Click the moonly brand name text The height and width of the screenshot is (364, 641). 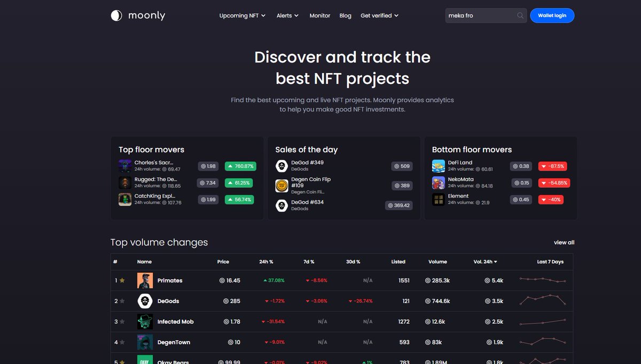147,15
